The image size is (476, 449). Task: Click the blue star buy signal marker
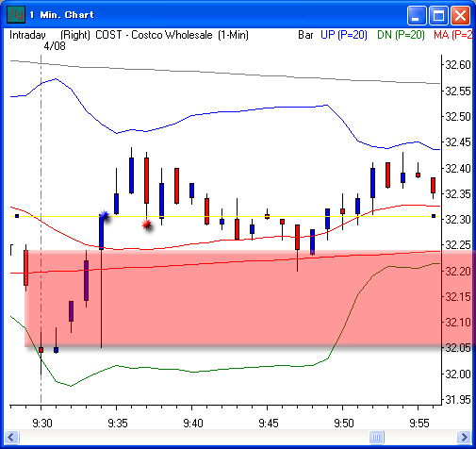point(104,216)
